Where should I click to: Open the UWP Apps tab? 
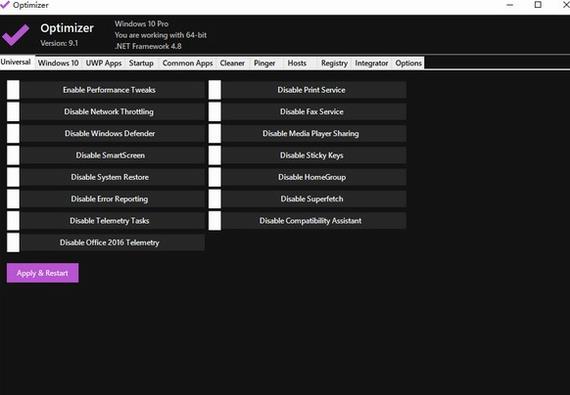pyautogui.click(x=104, y=63)
